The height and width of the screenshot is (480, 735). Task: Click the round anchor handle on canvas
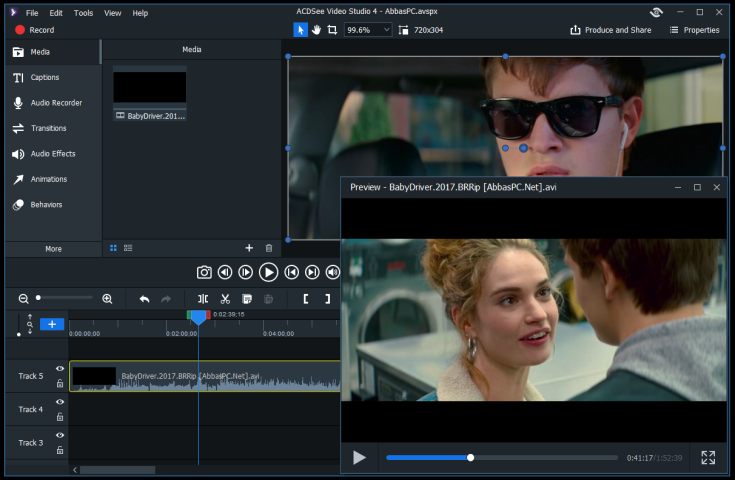pos(524,148)
